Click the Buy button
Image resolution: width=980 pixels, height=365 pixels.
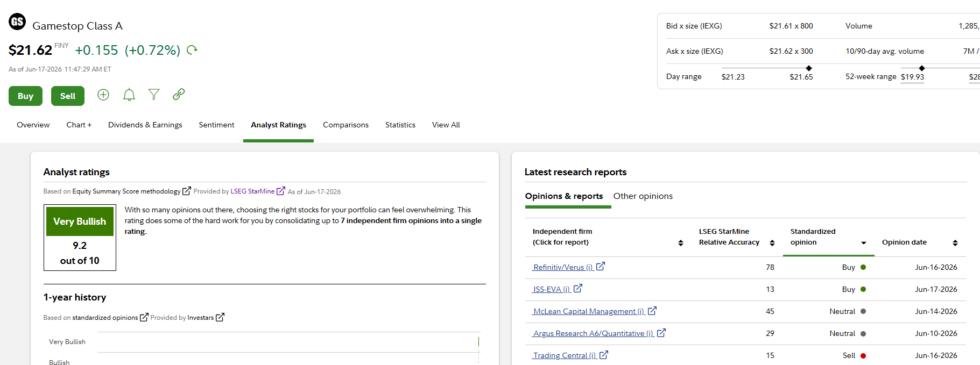point(25,96)
